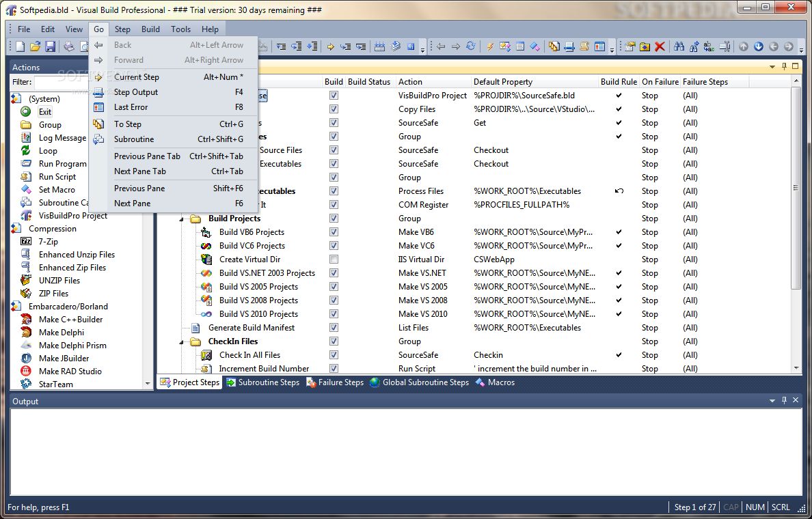Click the Move Right round arrow icon
The width and height of the screenshot is (812, 519).
789,46
